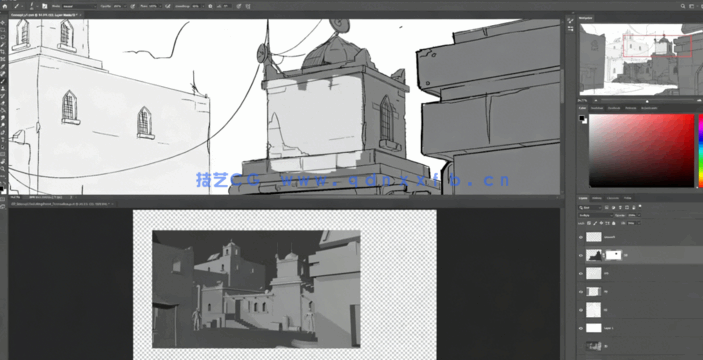Open symmetry paint options
The width and height of the screenshot is (703, 360).
coord(247,6)
